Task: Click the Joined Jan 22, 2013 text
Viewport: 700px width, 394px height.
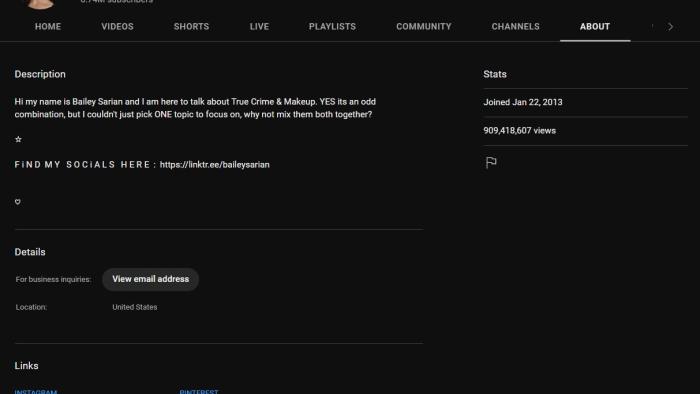Action: pos(523,102)
